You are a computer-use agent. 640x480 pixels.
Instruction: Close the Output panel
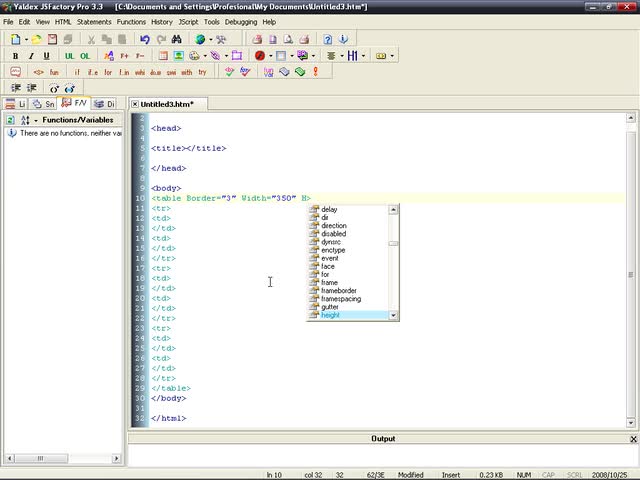[x=633, y=439]
